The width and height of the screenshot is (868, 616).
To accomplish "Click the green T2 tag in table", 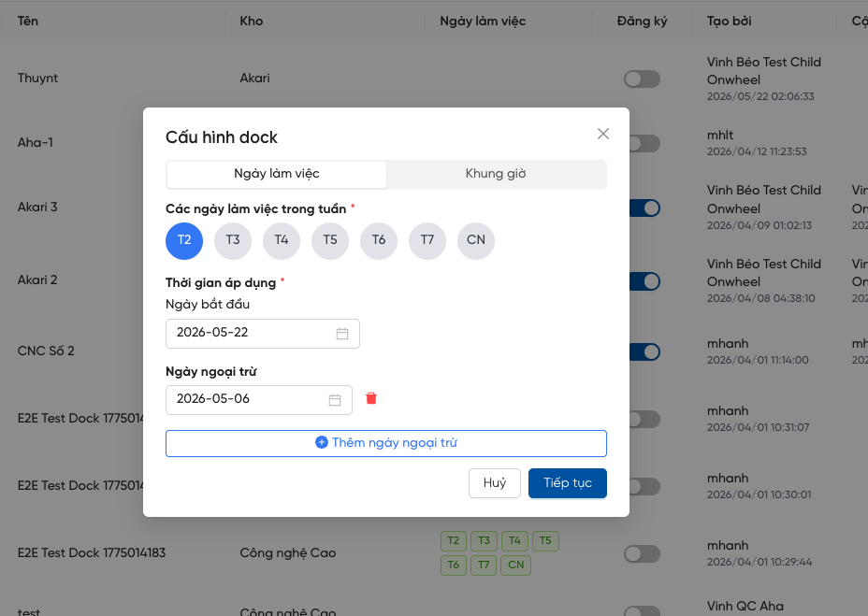I will click(x=454, y=540).
